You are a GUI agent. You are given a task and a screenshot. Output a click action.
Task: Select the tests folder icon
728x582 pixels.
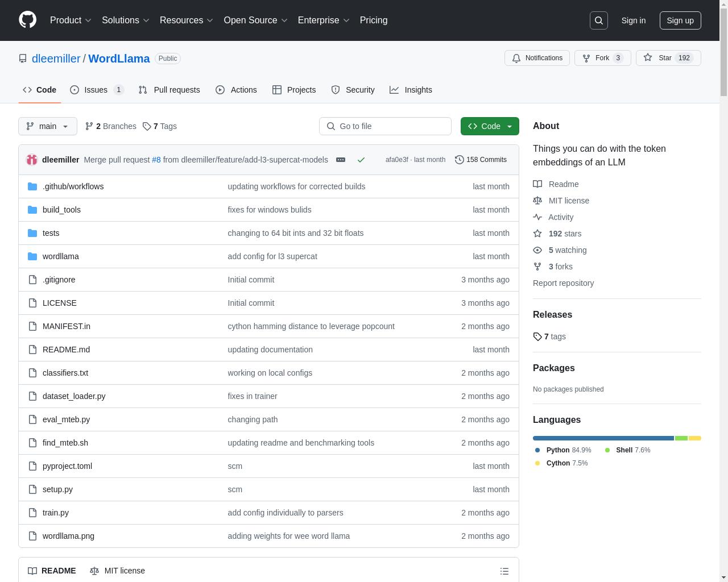pos(32,233)
